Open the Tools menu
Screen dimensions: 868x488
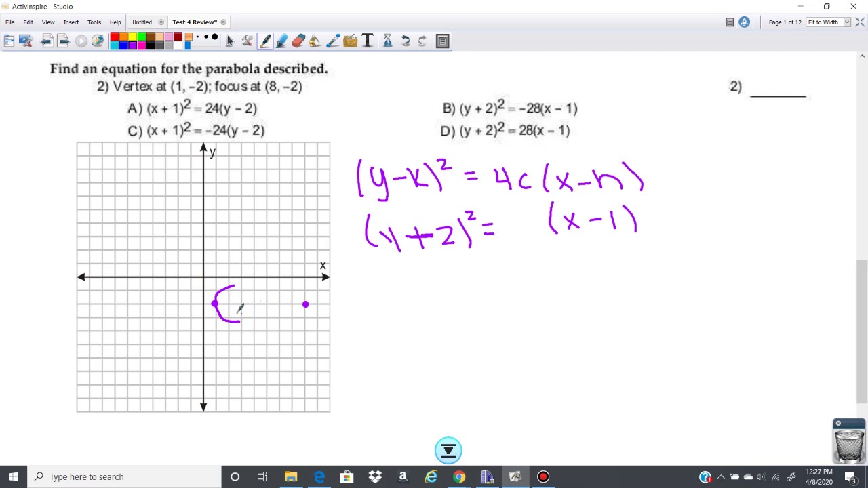[94, 22]
